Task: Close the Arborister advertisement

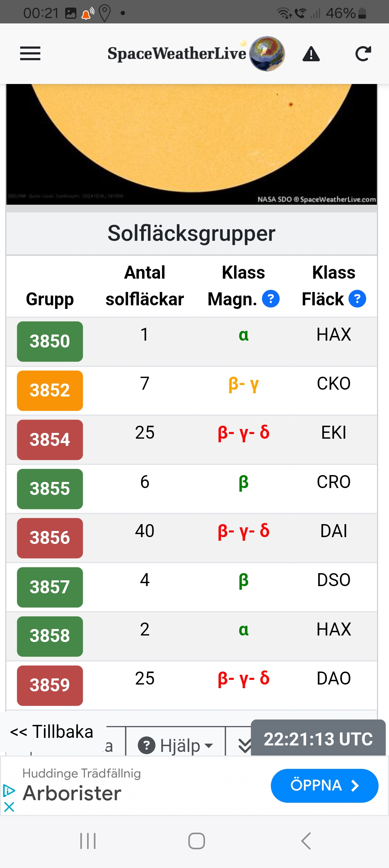Action: (x=9, y=807)
